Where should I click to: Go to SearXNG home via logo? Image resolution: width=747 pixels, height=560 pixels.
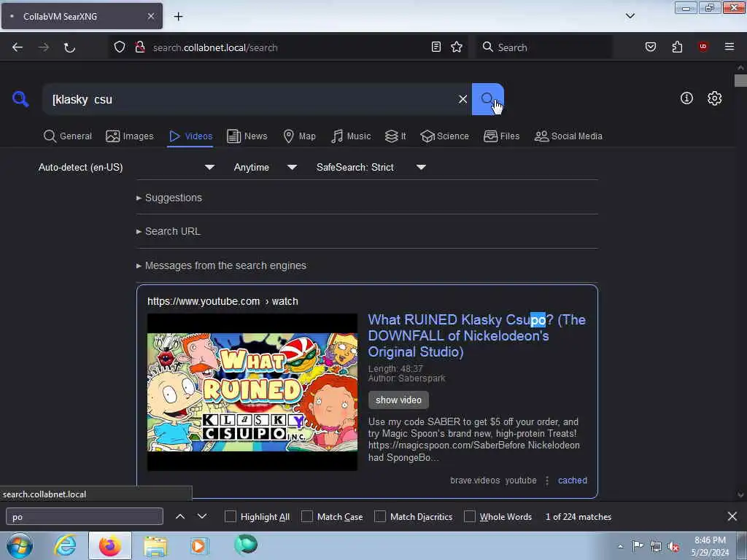point(20,99)
